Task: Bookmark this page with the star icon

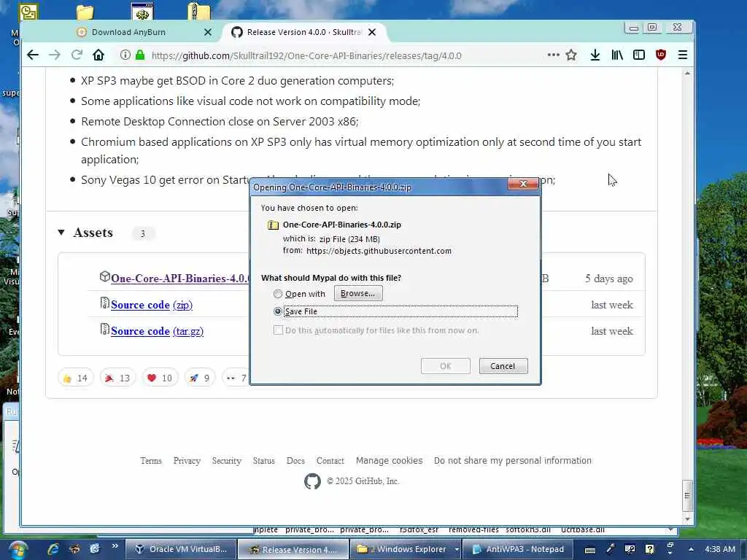Action: (x=571, y=55)
